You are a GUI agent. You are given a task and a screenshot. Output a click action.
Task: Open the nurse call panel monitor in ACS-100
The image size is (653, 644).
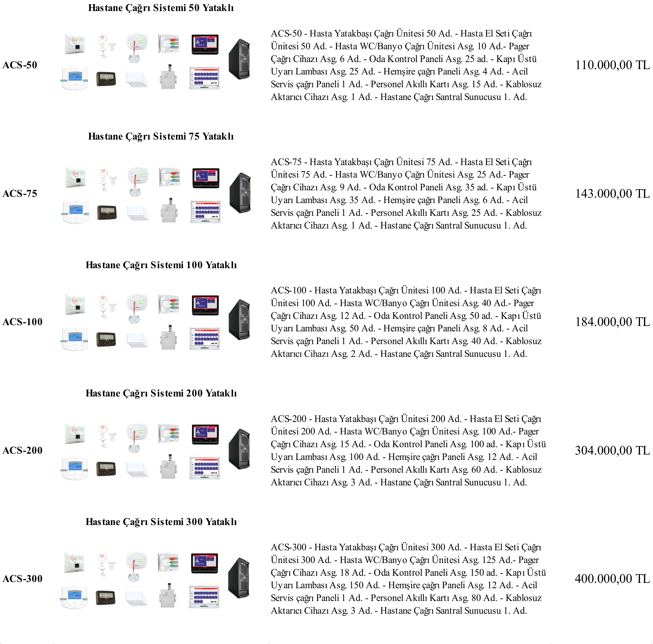pos(205,305)
